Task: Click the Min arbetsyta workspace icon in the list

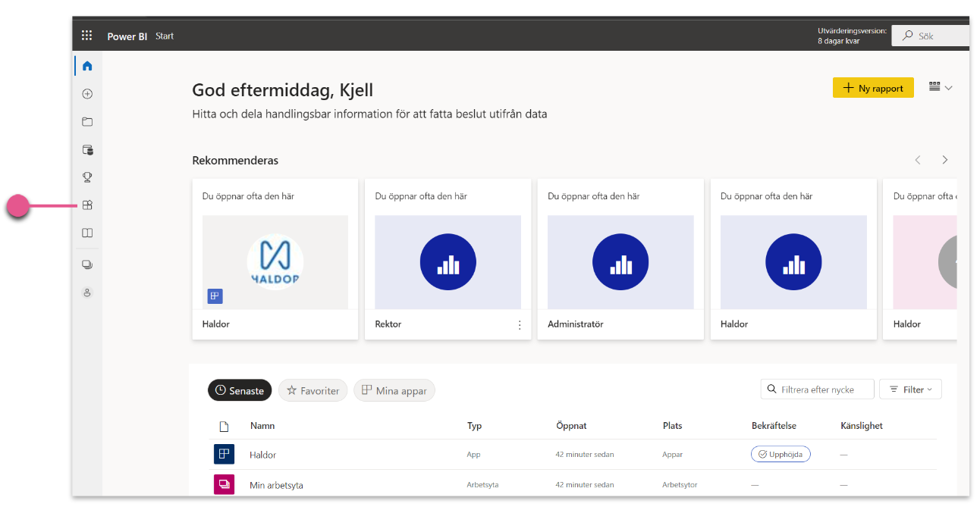Action: (224, 483)
